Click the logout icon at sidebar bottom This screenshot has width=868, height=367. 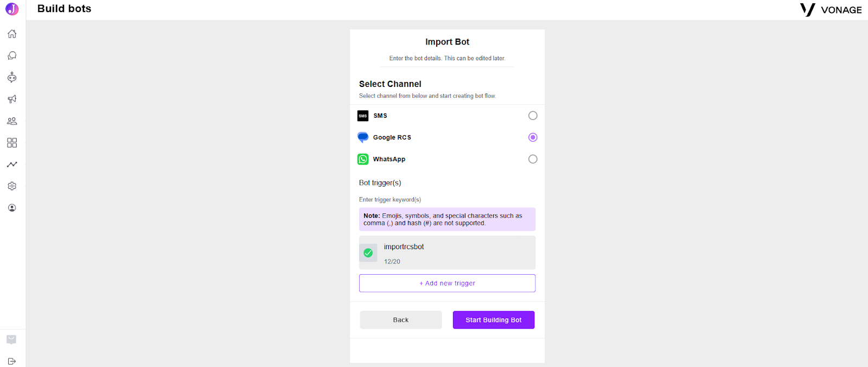12,361
